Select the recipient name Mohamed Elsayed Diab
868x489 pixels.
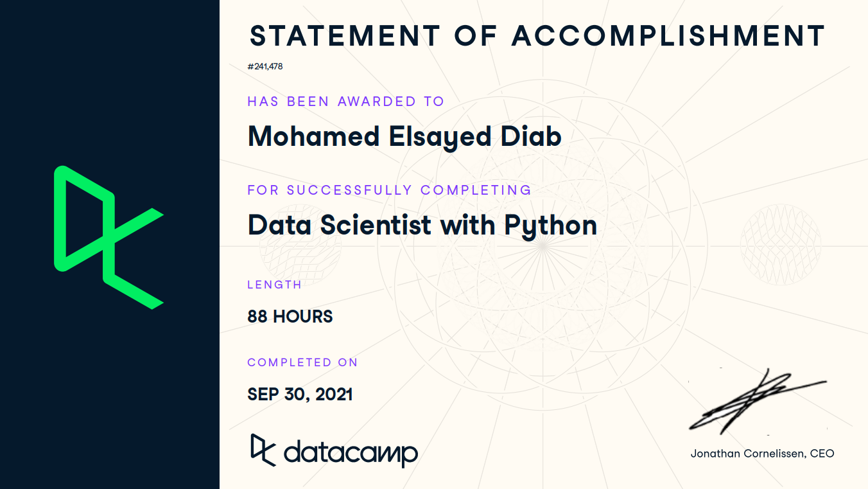[404, 136]
